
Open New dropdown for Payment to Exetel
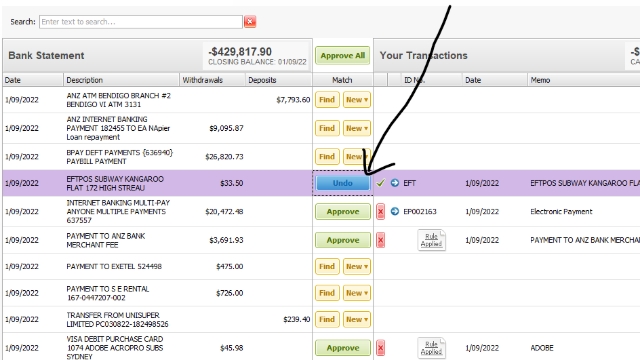[x=357, y=267]
